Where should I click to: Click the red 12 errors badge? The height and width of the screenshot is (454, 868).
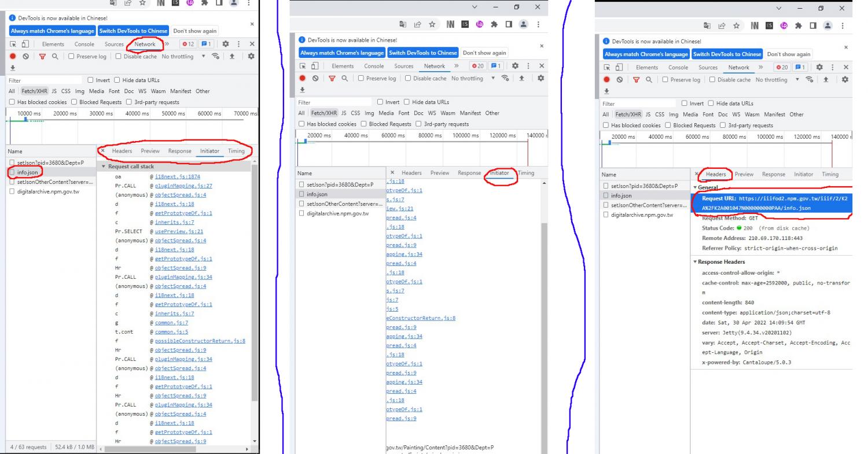pos(188,44)
